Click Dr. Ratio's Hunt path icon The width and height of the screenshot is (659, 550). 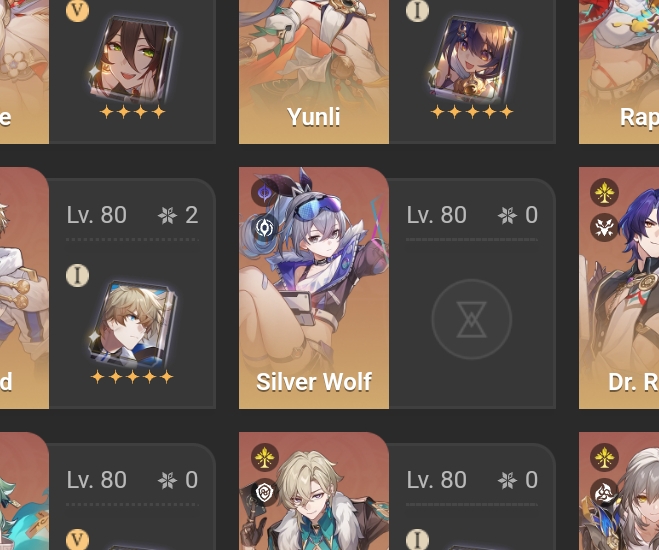[x=604, y=228]
